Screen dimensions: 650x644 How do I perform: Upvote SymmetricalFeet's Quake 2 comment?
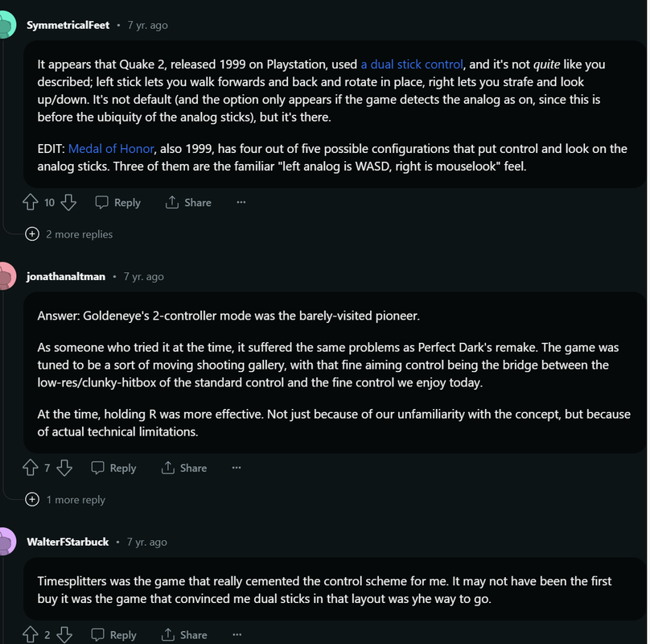[31, 203]
